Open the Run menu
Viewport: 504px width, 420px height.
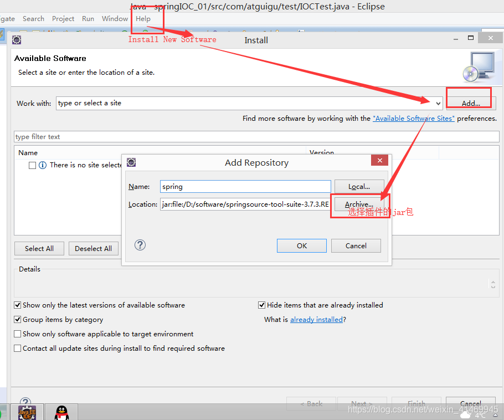(88, 19)
